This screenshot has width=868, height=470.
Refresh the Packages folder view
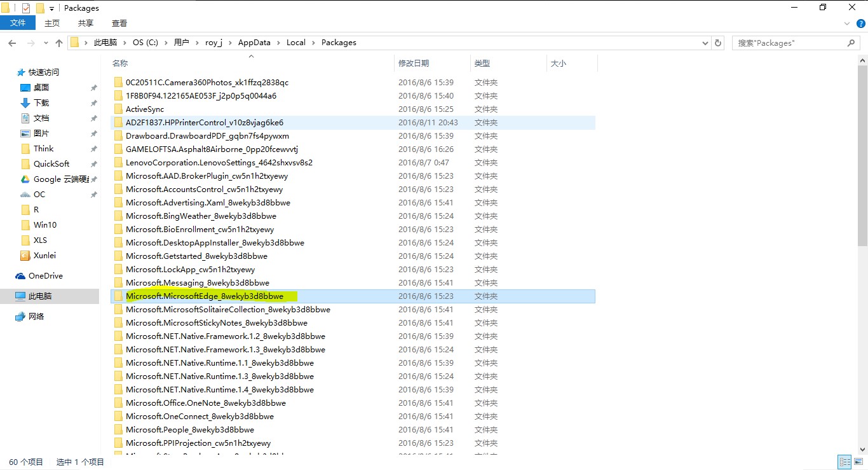[718, 43]
